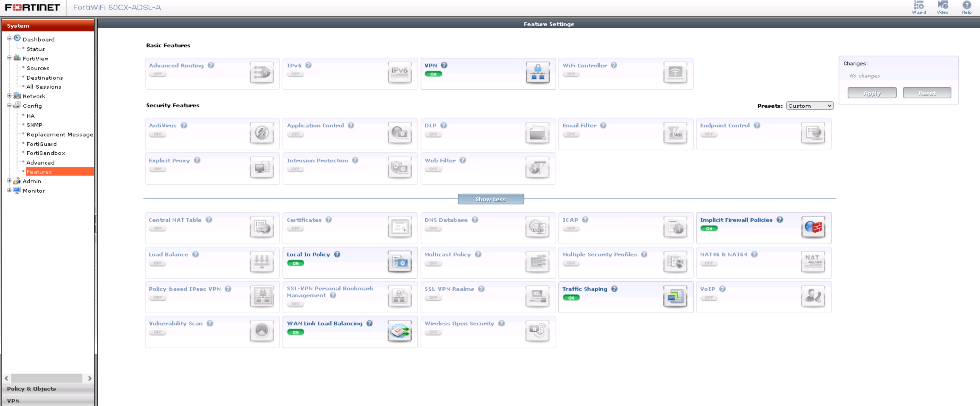This screenshot has width=980, height=406.
Task: Expand the Network tree node
Action: tap(10, 96)
